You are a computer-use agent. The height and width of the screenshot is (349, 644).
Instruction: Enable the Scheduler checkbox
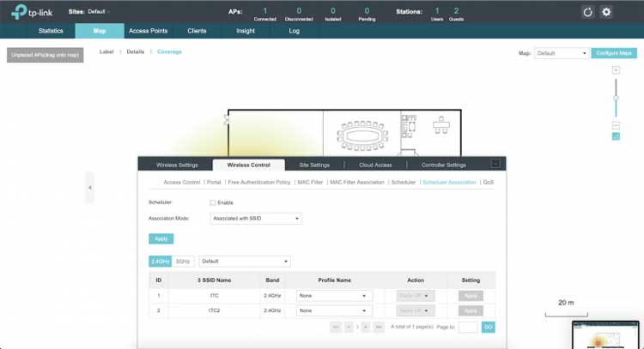click(212, 202)
